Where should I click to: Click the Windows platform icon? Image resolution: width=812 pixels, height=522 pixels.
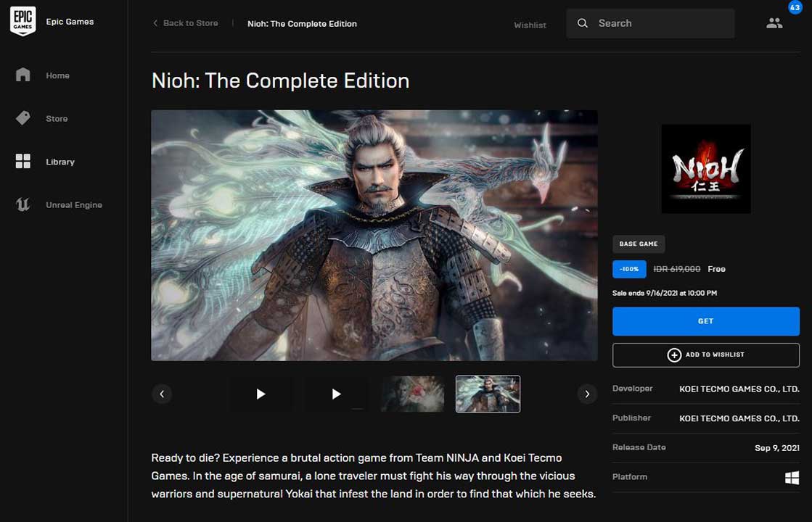pos(792,478)
